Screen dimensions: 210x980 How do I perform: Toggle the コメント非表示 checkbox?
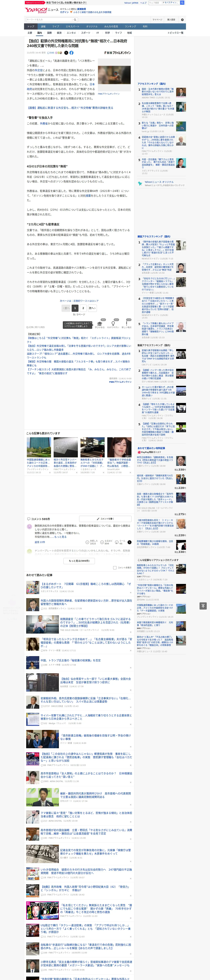115,568
